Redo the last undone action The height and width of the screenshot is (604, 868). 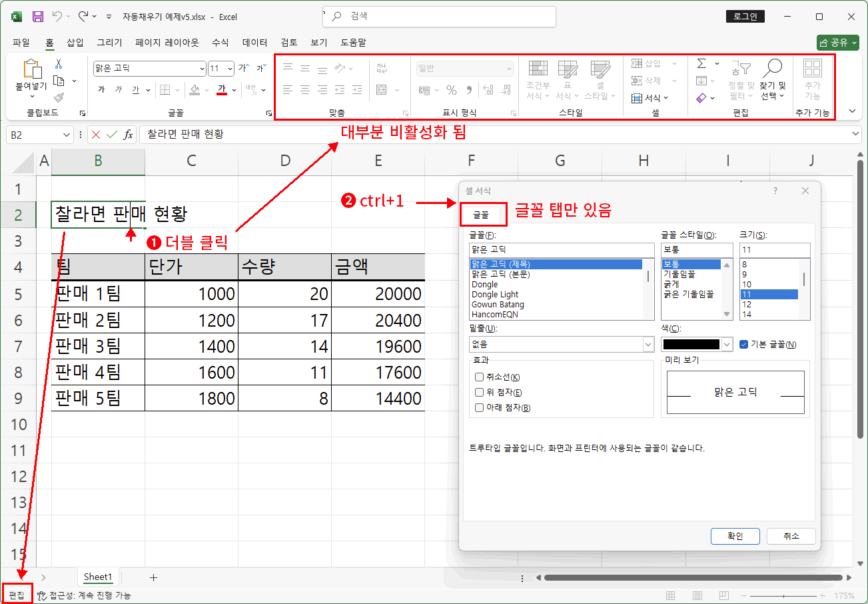[83, 16]
